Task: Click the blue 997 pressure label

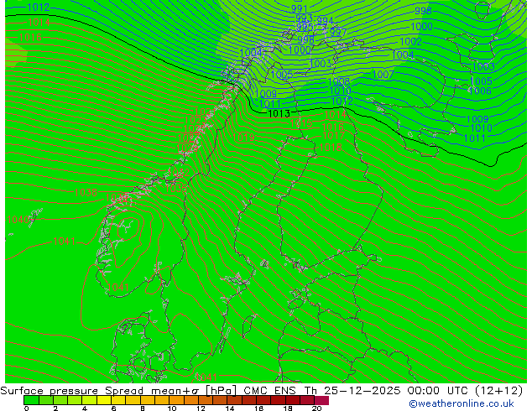Action: pyautogui.click(x=338, y=33)
